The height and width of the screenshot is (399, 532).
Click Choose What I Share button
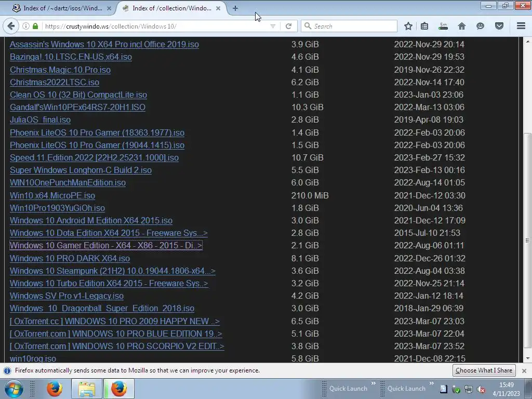coord(484,370)
